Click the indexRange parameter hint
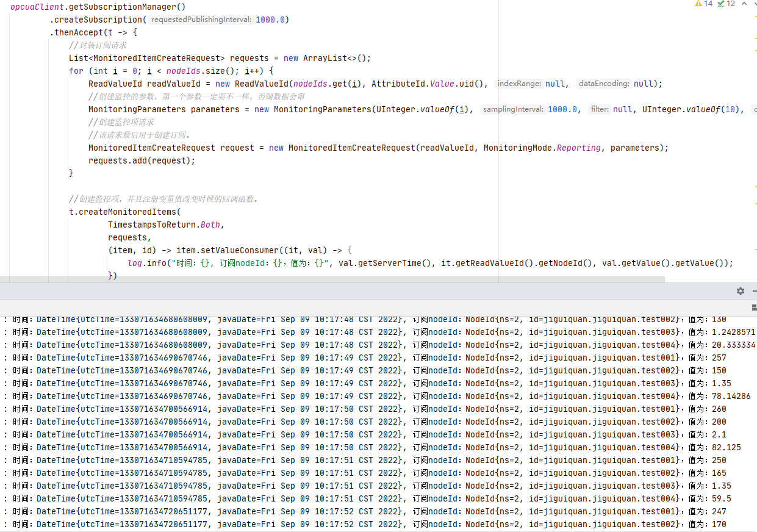 (x=519, y=84)
